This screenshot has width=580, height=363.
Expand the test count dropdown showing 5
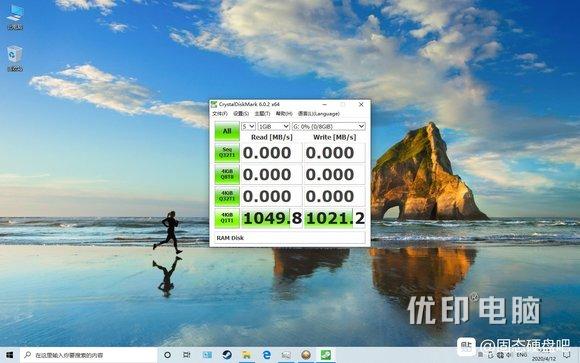coord(248,127)
